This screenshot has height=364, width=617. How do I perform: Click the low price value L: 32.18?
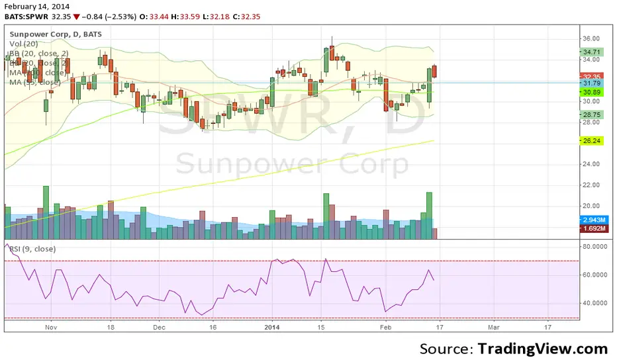216,17
